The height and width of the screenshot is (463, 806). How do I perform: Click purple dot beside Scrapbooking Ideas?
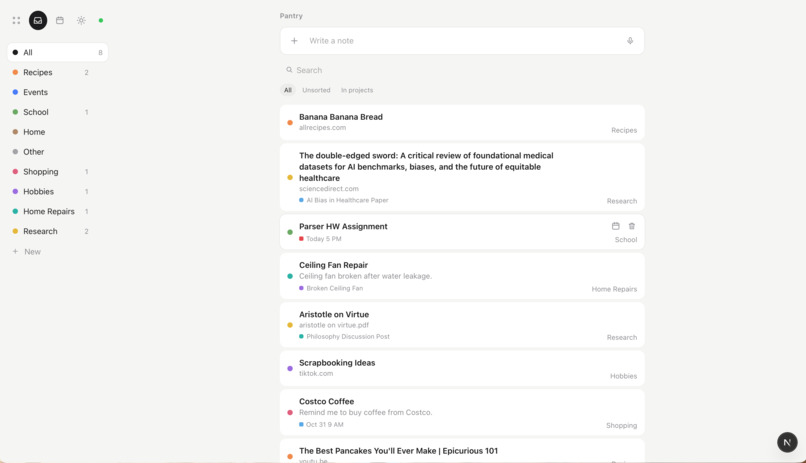tap(290, 368)
